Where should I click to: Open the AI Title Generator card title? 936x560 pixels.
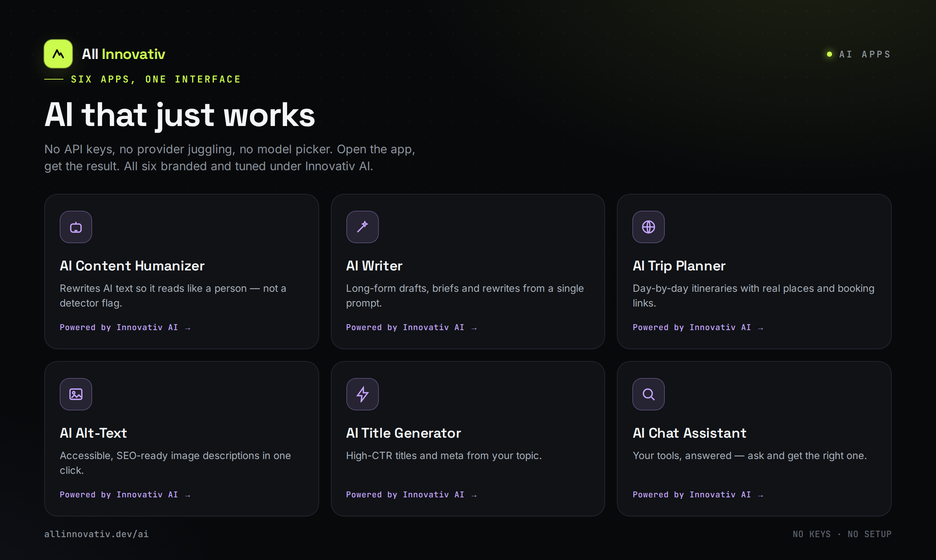pos(404,433)
